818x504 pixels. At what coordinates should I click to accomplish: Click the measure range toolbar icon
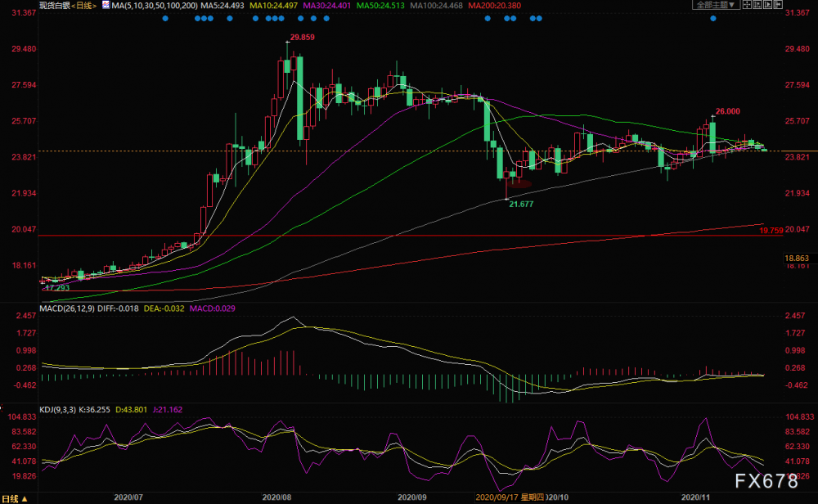(x=757, y=5)
